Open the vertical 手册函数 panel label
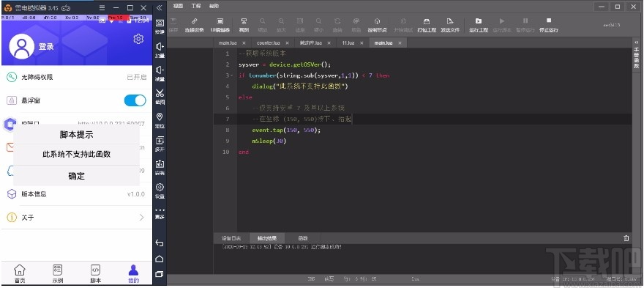Viewport: 644px width, 288px height. [x=636, y=58]
